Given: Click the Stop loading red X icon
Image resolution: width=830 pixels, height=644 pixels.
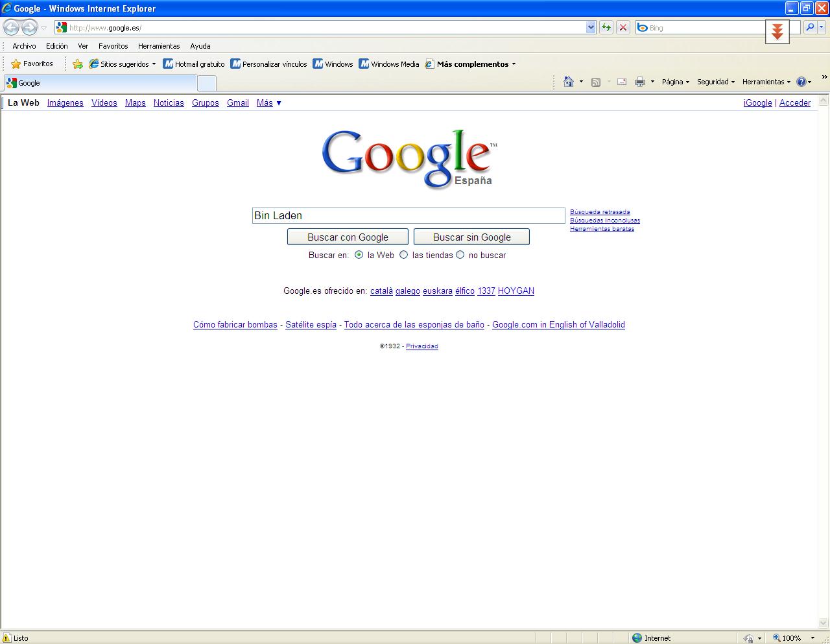Looking at the screenshot, I should click(x=622, y=27).
